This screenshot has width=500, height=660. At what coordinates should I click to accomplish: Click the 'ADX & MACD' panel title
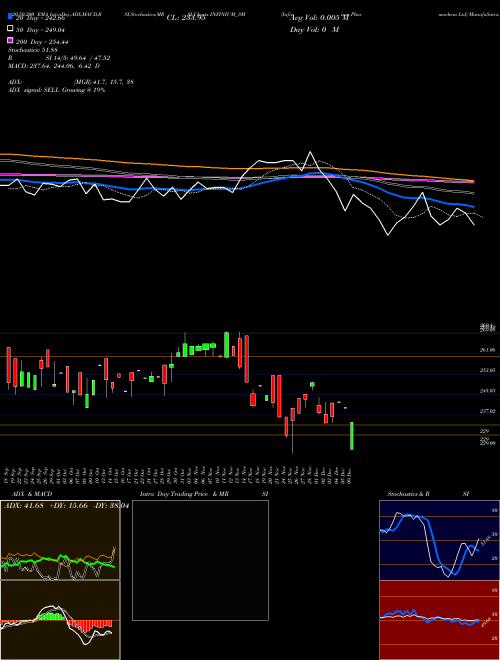32,494
